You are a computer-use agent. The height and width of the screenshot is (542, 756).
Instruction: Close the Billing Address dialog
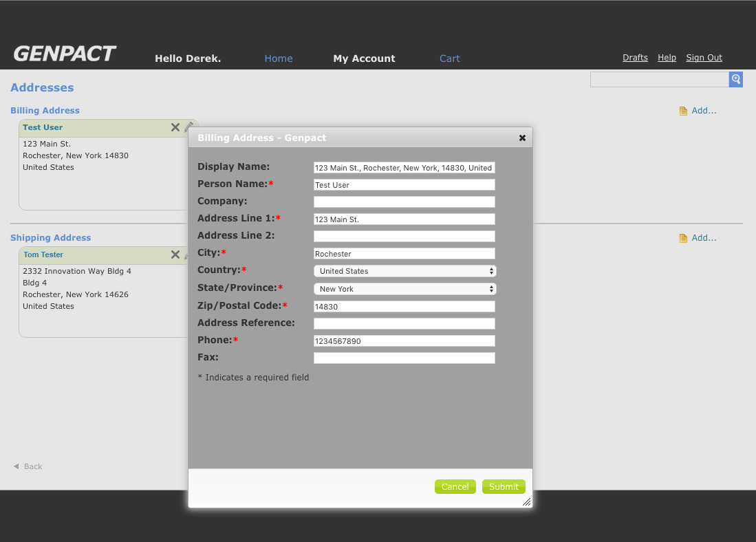[522, 138]
